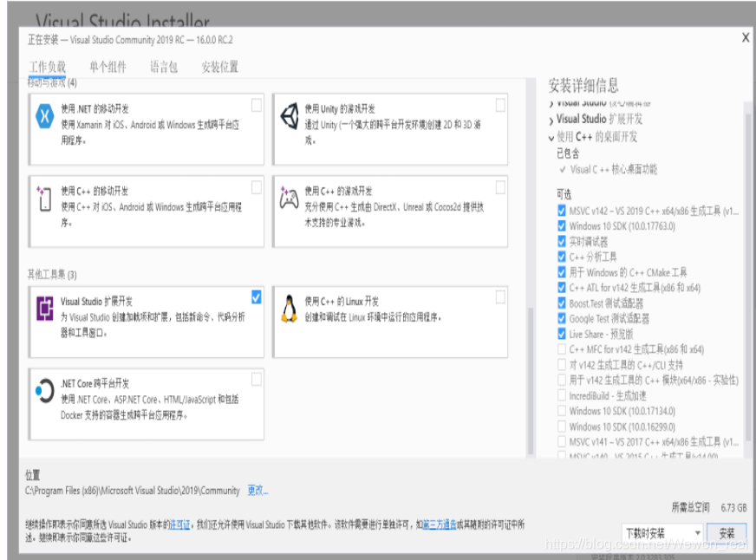
Task: Uncheck MSVC v142 VS 2019 build tools
Action: (562, 210)
